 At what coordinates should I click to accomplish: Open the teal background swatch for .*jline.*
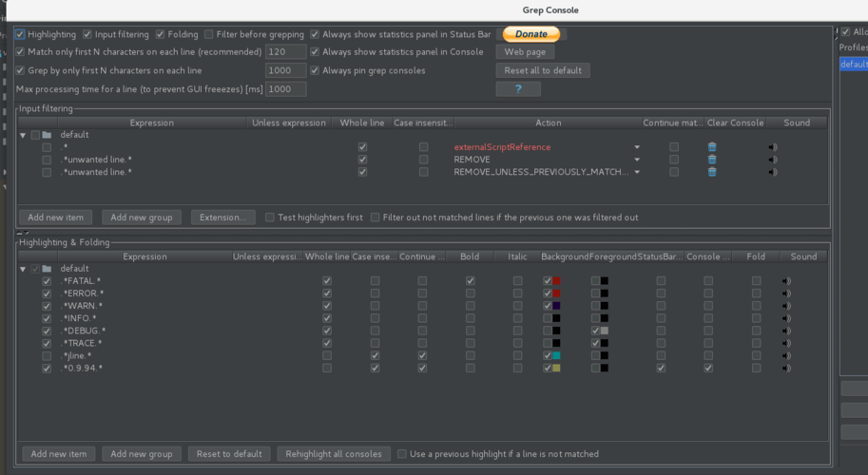(556, 355)
